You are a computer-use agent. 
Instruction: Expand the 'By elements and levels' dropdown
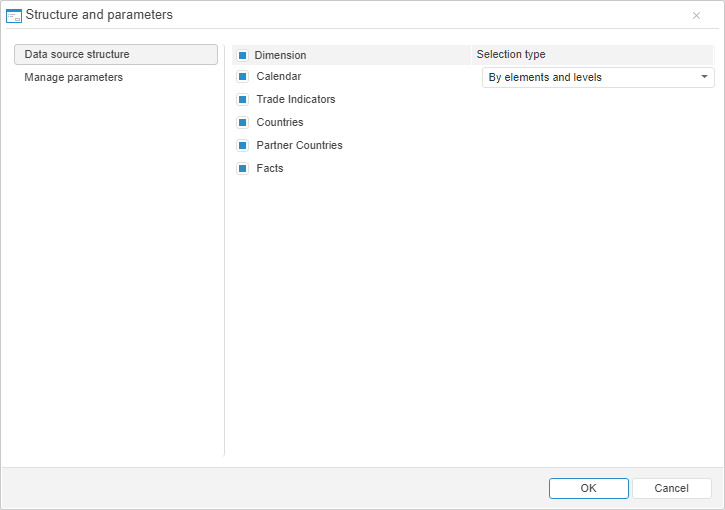point(704,77)
